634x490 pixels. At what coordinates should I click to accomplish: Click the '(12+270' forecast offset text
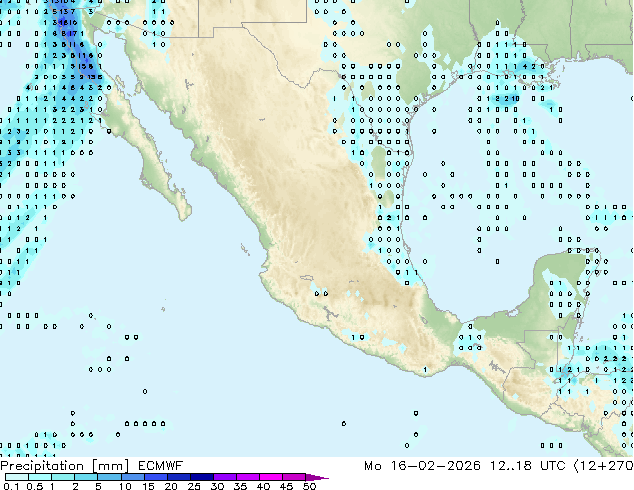[604, 466]
